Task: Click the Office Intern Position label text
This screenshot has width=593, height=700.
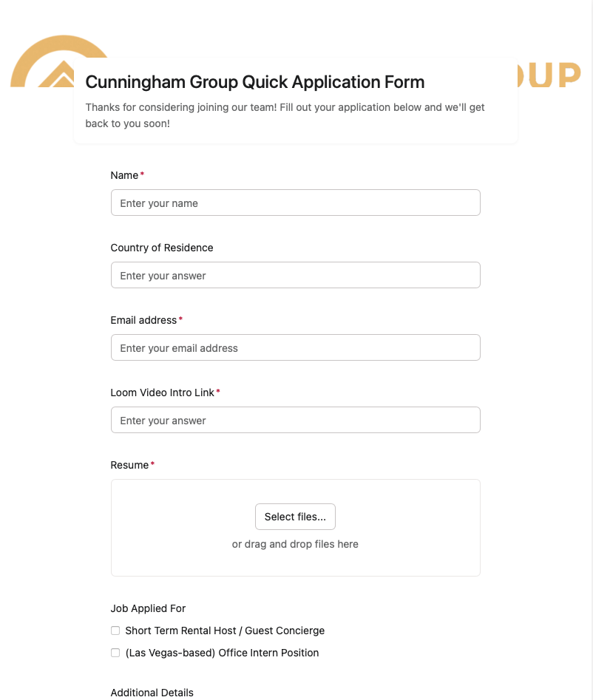Action: (x=222, y=653)
